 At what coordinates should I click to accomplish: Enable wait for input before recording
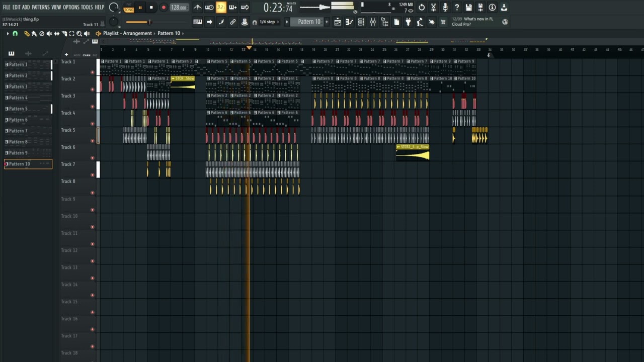pyautogui.click(x=209, y=8)
